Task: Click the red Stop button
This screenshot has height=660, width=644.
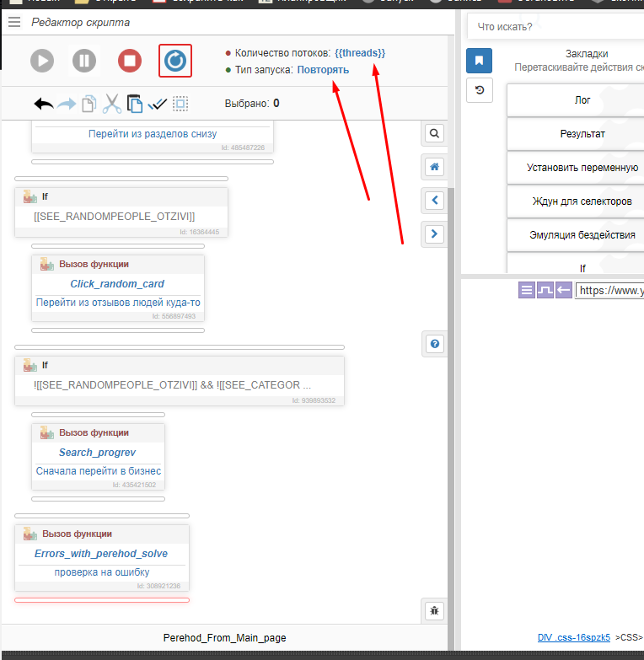Action: coord(129,61)
